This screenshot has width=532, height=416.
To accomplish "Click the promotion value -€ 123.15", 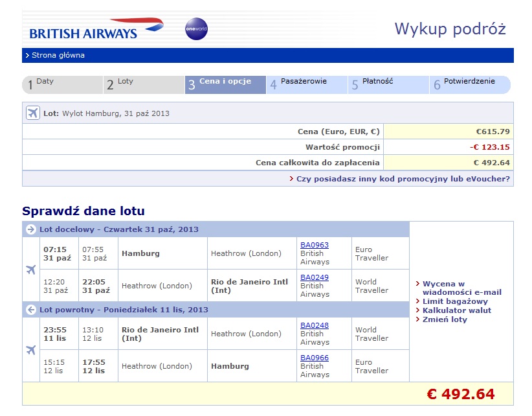I will click(x=489, y=147).
